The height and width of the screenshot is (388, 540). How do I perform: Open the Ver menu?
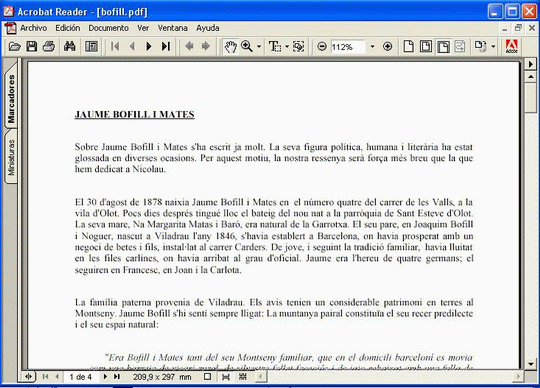143,28
